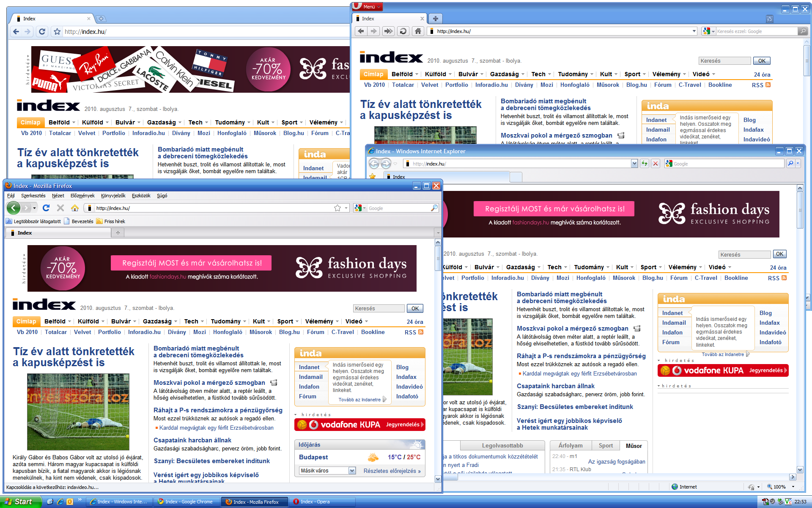Click Indamail link in Firefox inda box
The width and height of the screenshot is (812, 508).
click(310, 377)
